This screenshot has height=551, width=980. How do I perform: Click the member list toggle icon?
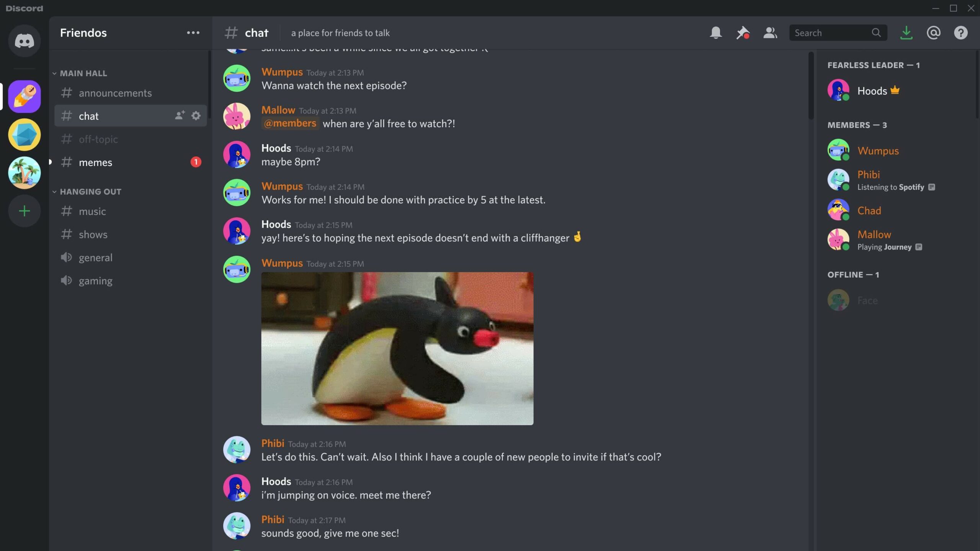771,33
